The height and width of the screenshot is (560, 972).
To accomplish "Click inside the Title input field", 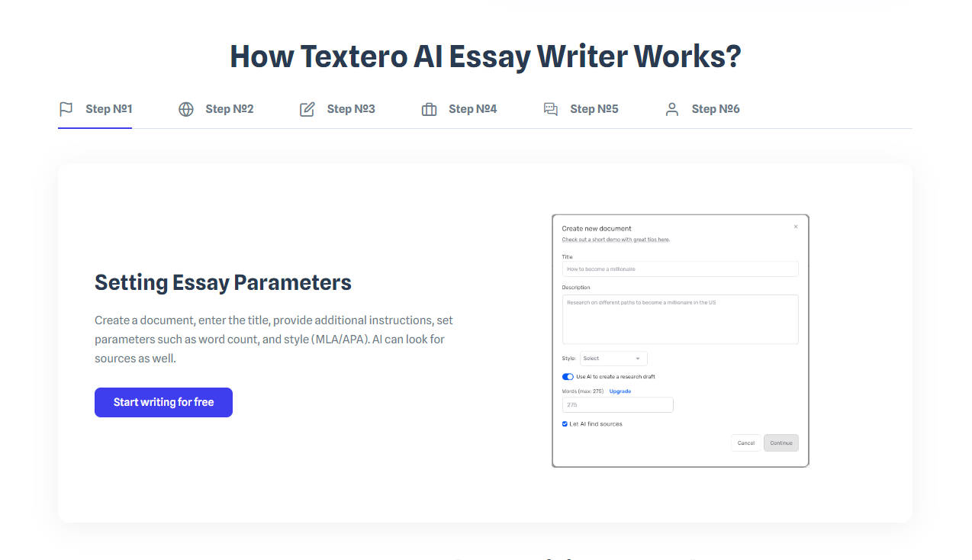I will coord(680,269).
